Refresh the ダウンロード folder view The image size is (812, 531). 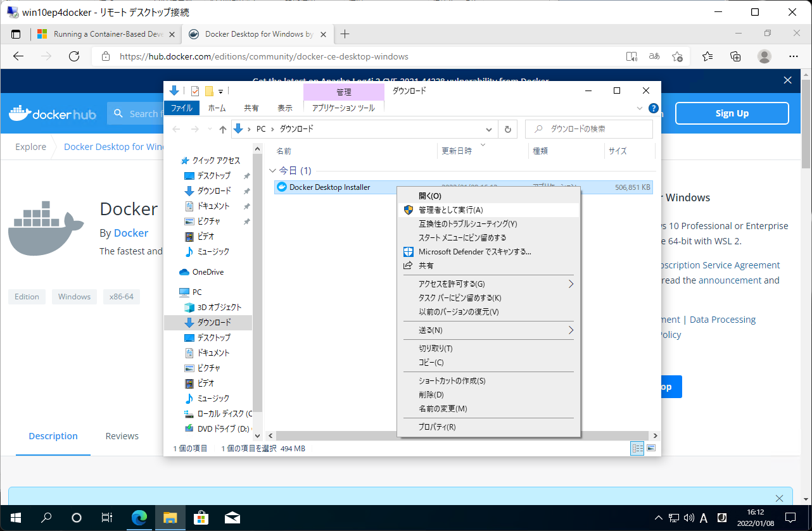tap(509, 129)
